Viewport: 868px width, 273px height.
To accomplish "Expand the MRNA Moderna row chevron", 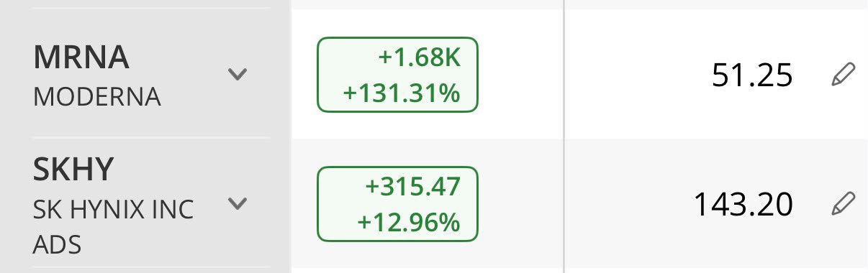I will coord(237,74).
